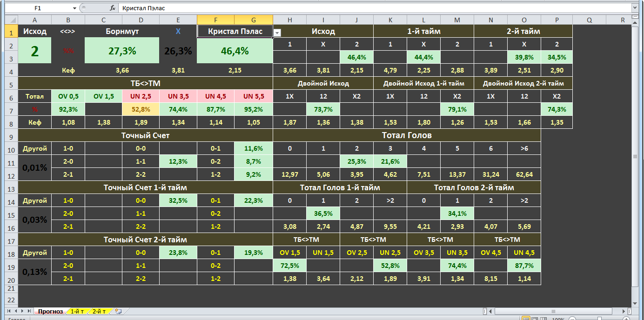Click the horizontal scrollbar thumb
This screenshot has width=644, height=320.
point(554,311)
